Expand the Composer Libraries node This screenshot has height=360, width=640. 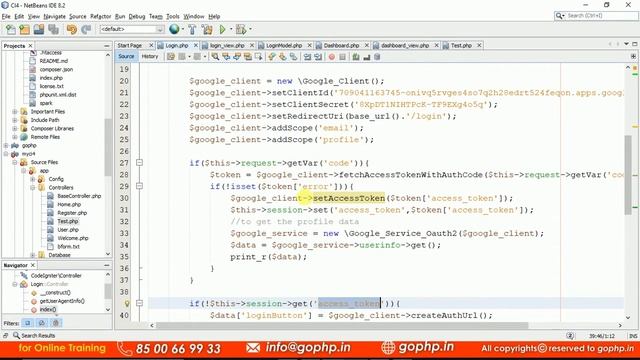point(15,129)
